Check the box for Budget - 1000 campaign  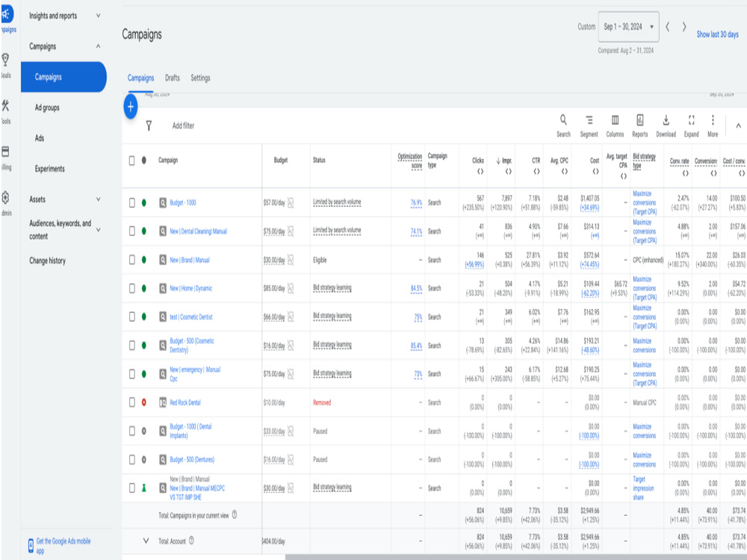(x=132, y=203)
